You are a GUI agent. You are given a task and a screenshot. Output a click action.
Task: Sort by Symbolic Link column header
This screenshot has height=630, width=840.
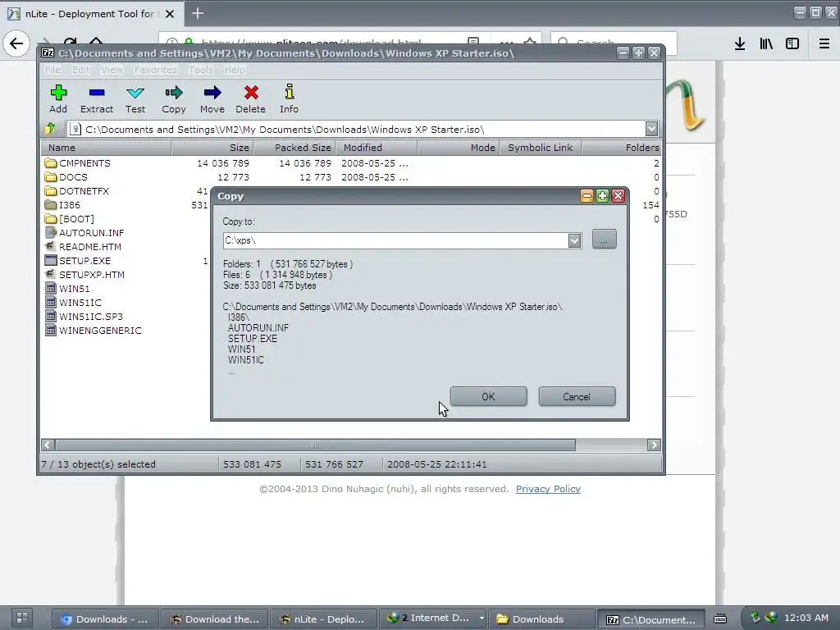point(541,148)
